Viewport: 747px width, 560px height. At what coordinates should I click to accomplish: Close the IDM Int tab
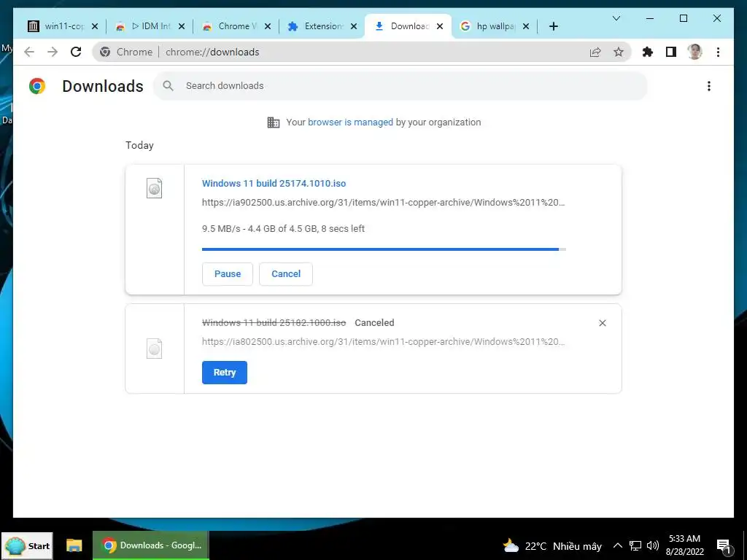[x=182, y=27]
